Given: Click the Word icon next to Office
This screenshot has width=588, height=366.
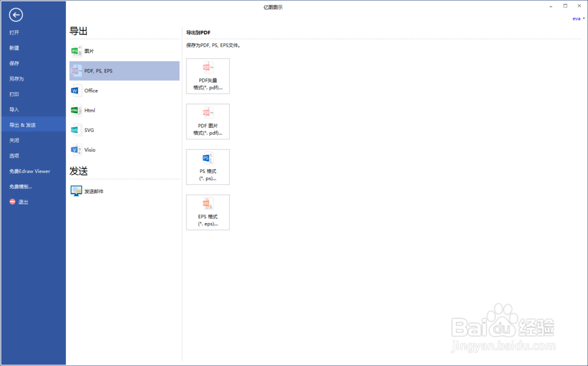Looking at the screenshot, I should click(76, 91).
